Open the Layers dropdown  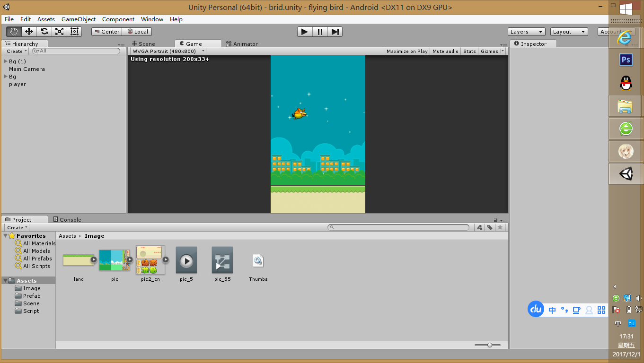click(527, 32)
